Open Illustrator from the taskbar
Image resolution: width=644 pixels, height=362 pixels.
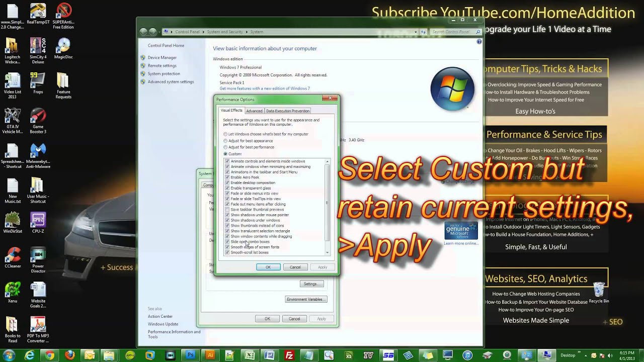coord(210,355)
